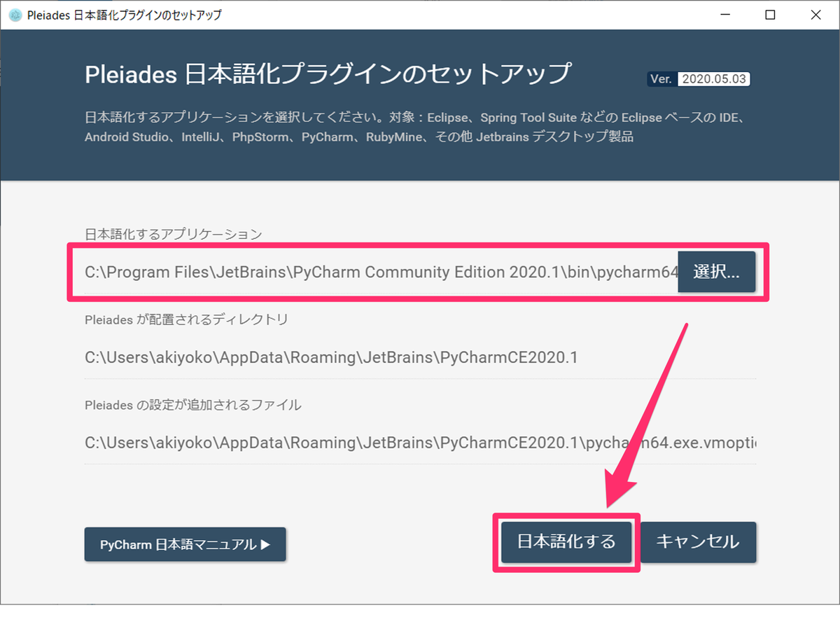Open PyCharm 日本語マニュアル link button
The height and width of the screenshot is (622, 840).
pyautogui.click(x=185, y=544)
